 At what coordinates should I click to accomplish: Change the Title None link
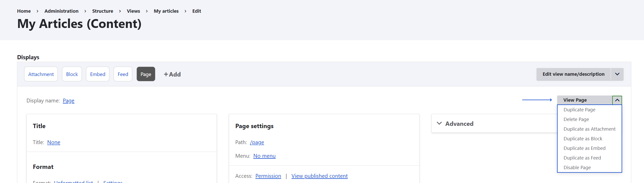54,142
